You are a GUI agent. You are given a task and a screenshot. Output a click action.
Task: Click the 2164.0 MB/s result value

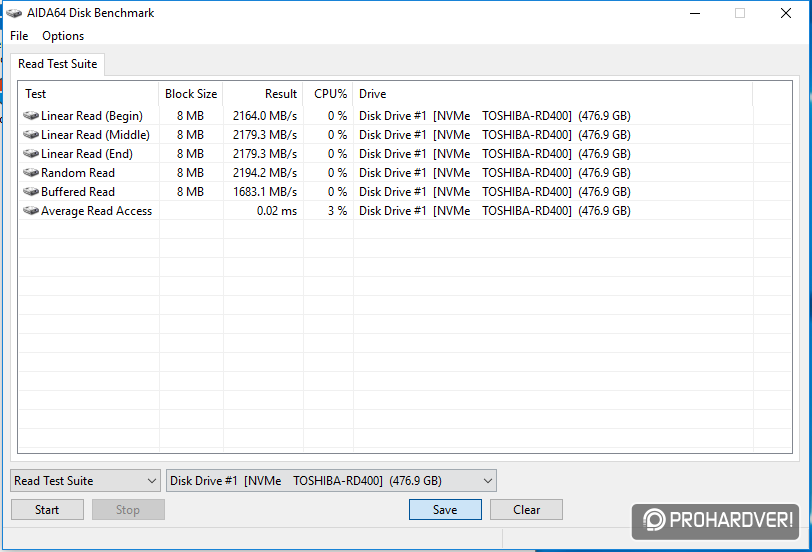click(265, 116)
